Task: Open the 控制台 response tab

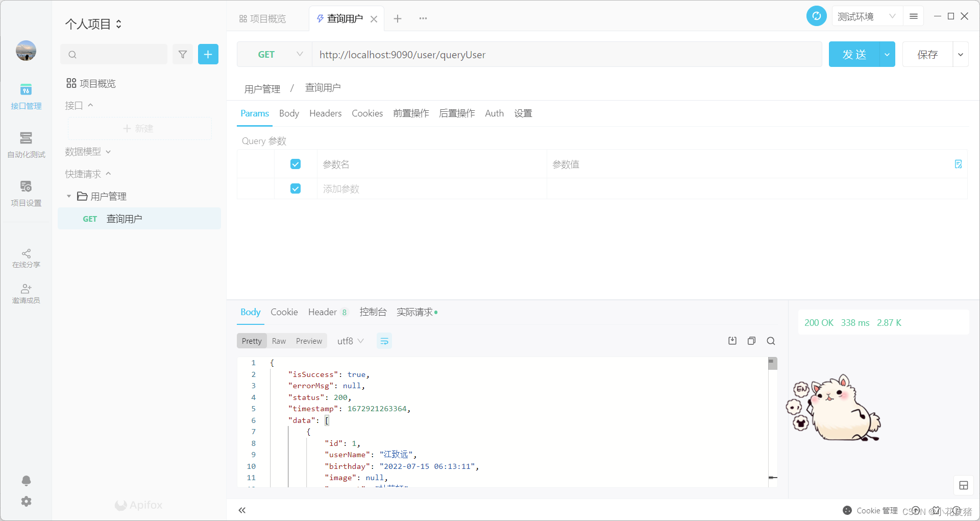Action: point(373,312)
